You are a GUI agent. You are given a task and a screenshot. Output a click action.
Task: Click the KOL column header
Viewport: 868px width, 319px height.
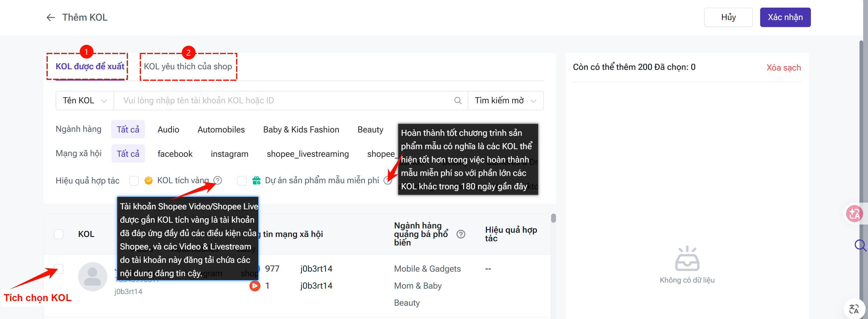[86, 234]
